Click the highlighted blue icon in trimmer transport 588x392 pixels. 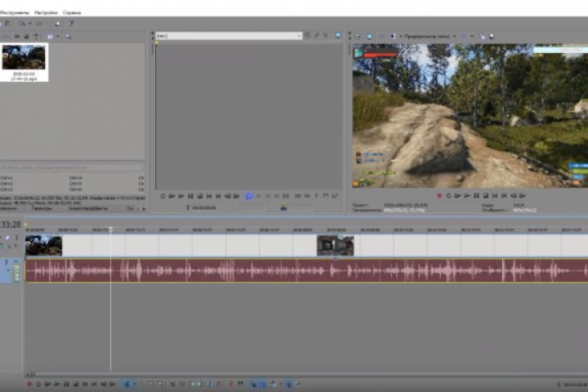click(x=248, y=196)
